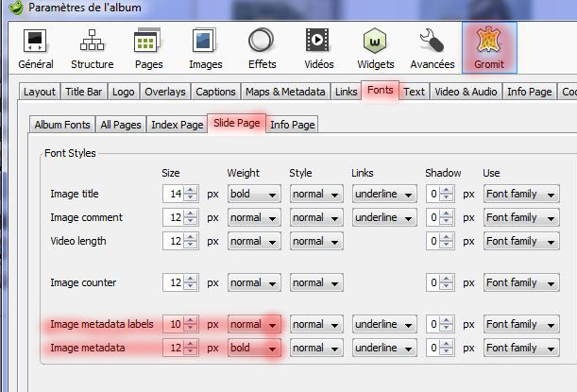Open the Images settings icon
Image resolution: width=577 pixels, height=392 pixels.
(x=205, y=47)
